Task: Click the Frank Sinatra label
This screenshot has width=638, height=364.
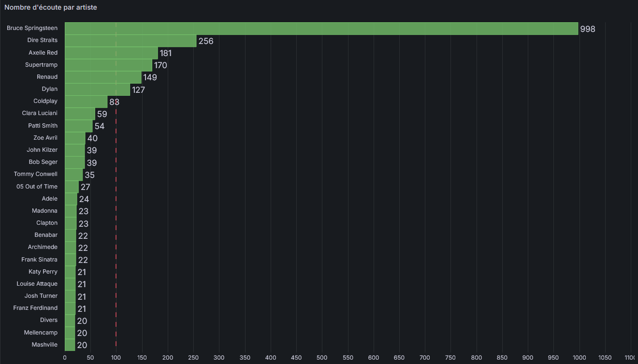Action: pos(39,260)
